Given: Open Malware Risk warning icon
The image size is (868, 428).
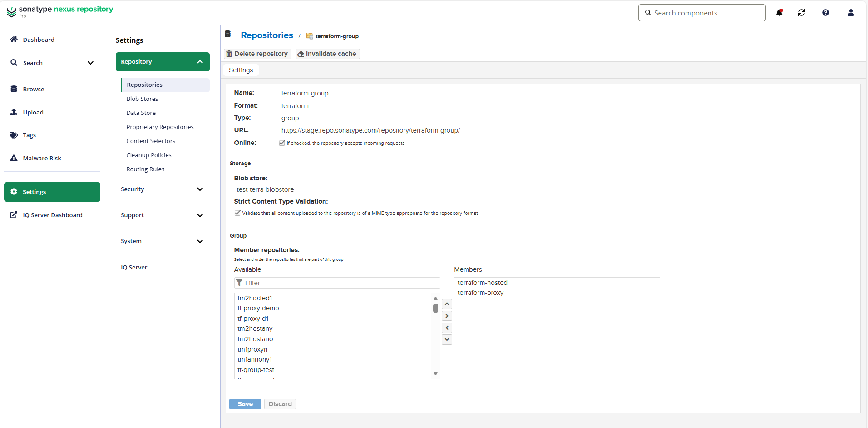Looking at the screenshot, I should [x=14, y=158].
